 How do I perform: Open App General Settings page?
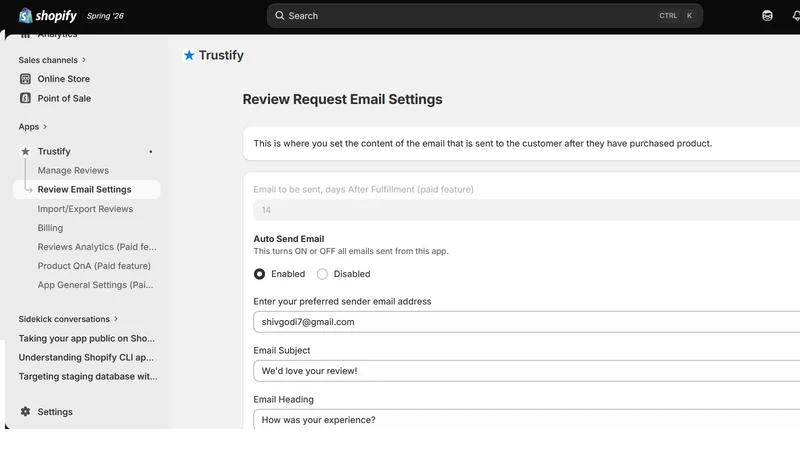[95, 285]
